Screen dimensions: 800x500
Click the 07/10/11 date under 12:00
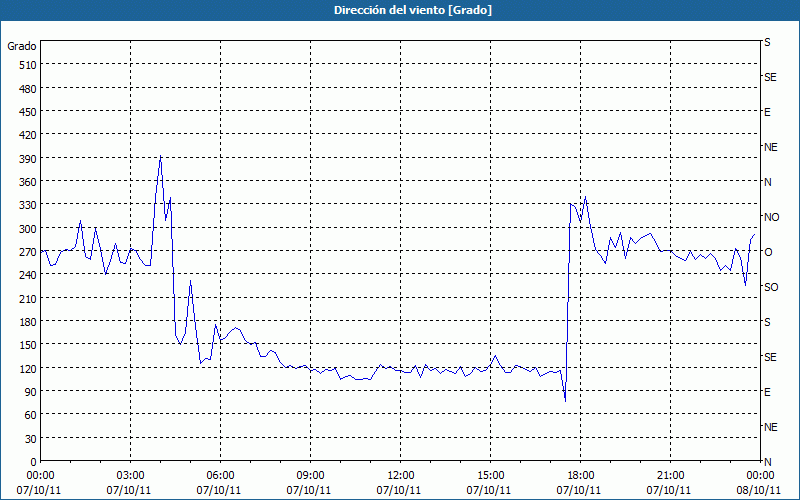pos(399,490)
